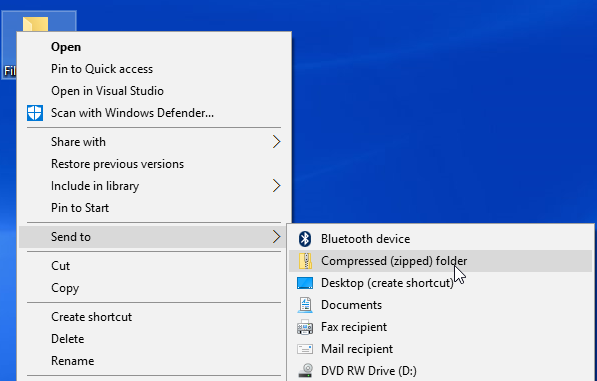Image resolution: width=597 pixels, height=381 pixels.
Task: Send to Mail recipient
Action: [441, 349]
